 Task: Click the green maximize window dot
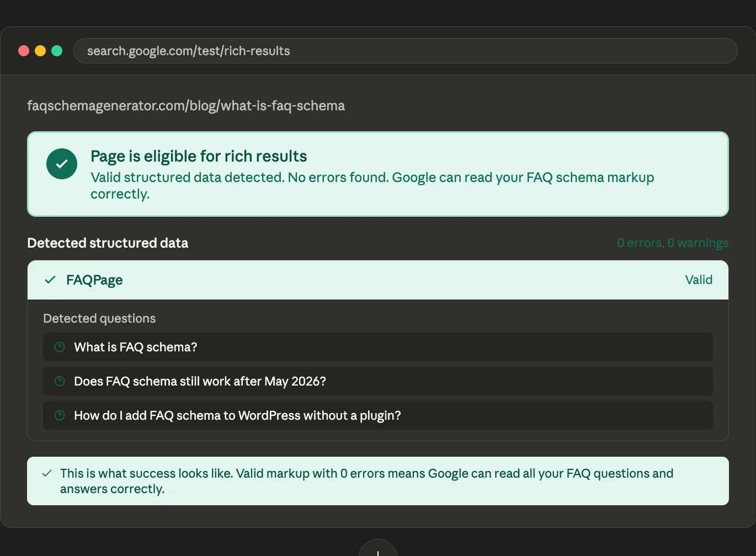point(57,51)
